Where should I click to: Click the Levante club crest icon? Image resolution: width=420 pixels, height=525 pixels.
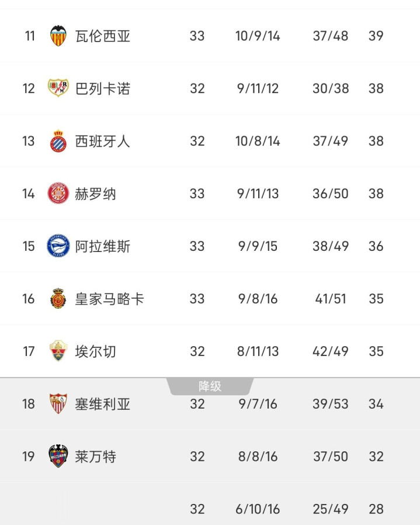[58, 457]
